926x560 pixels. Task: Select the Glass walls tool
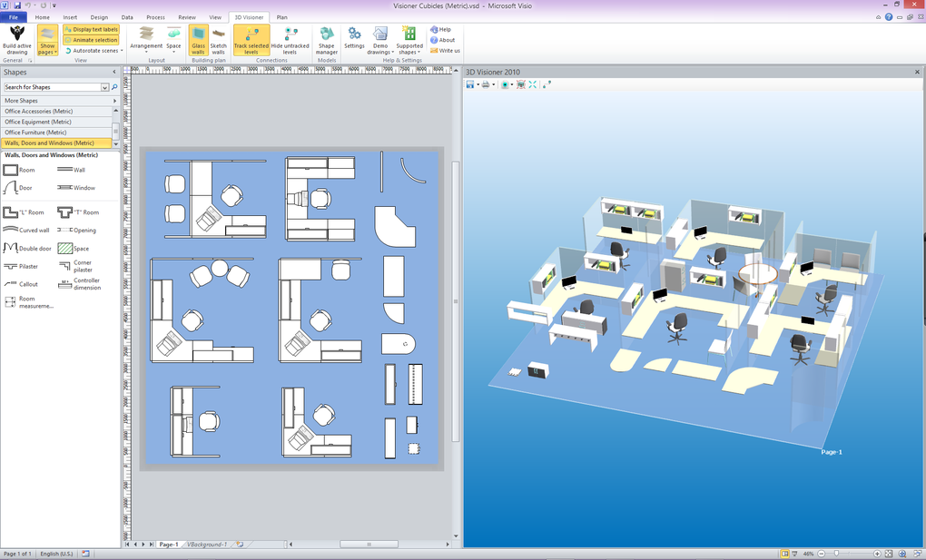(198, 38)
